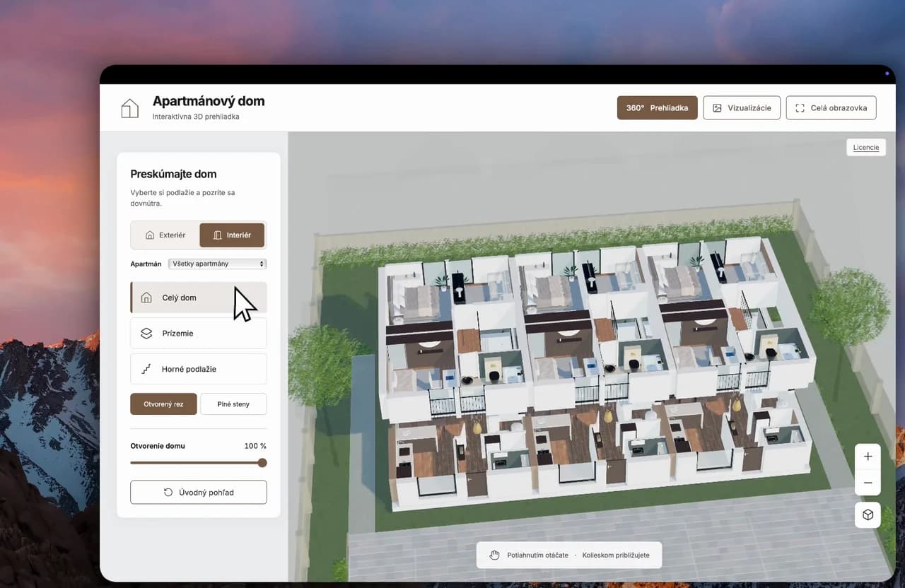Click the house logo icon beside Apartmánový dom
This screenshot has height=588, width=905.
130,108
